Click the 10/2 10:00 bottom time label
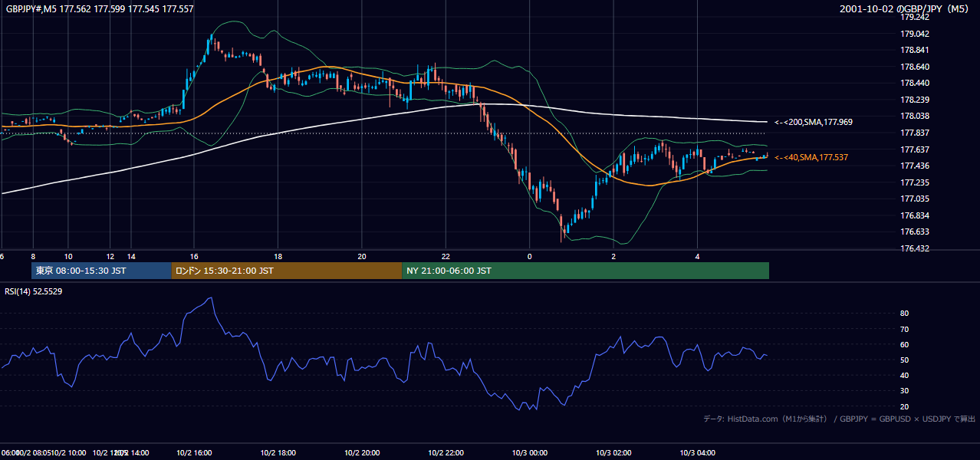Viewport: 980px width, 460px height. click(69, 453)
